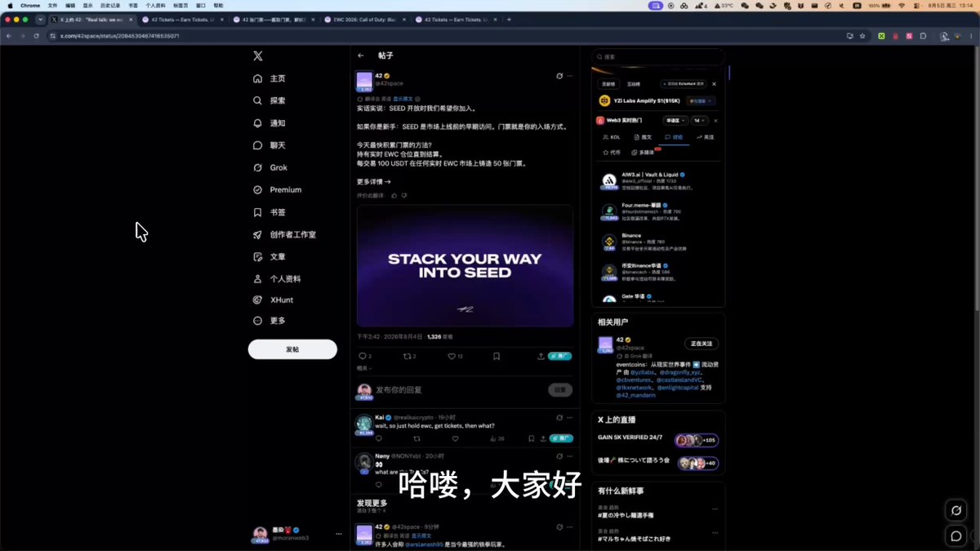Expand the 更多 sidebar menu
Screen dimensions: 980x551
[x=269, y=321]
